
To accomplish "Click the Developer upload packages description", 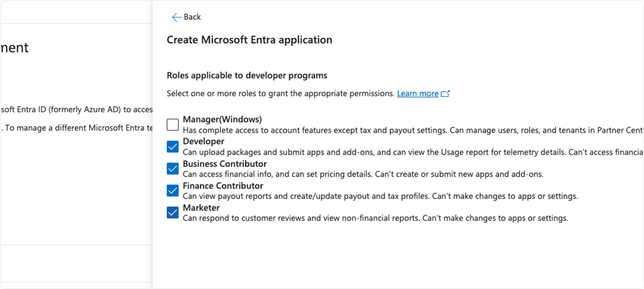I will point(413,152).
